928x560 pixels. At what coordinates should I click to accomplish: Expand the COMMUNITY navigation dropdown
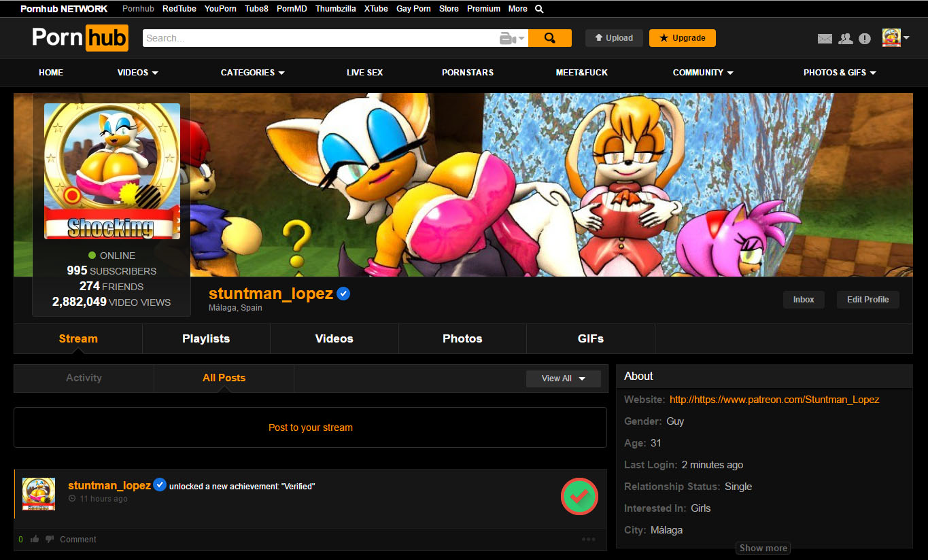tap(703, 73)
